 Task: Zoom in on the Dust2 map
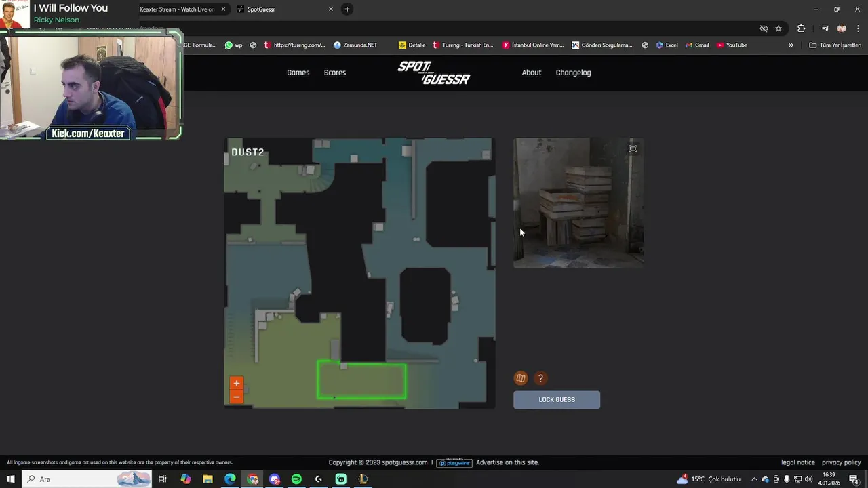coord(236,384)
